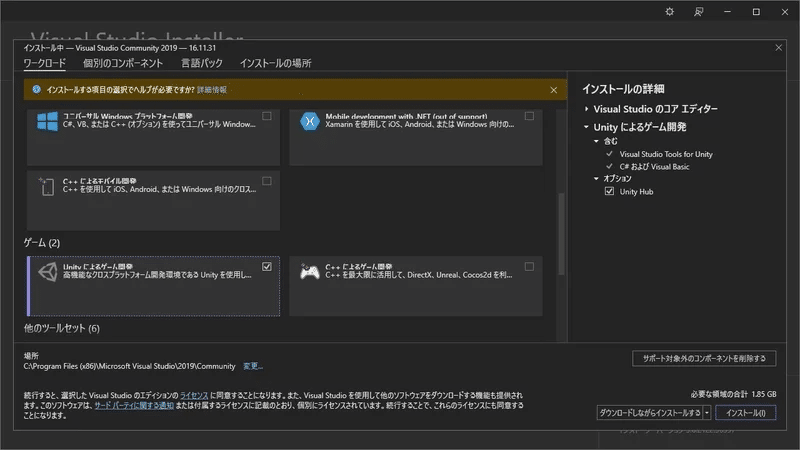Click the インストール button
Image resolution: width=800 pixels, height=450 pixels.
click(x=745, y=413)
